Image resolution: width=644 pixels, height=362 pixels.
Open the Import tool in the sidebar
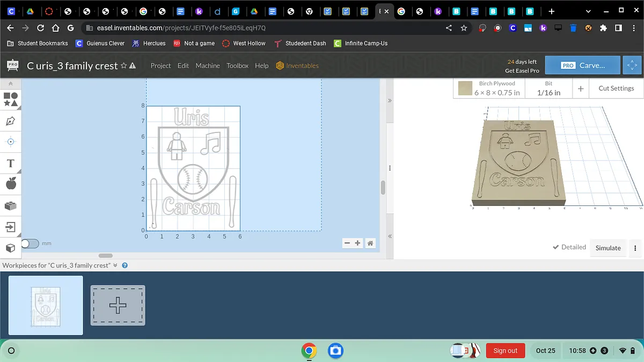(x=11, y=226)
